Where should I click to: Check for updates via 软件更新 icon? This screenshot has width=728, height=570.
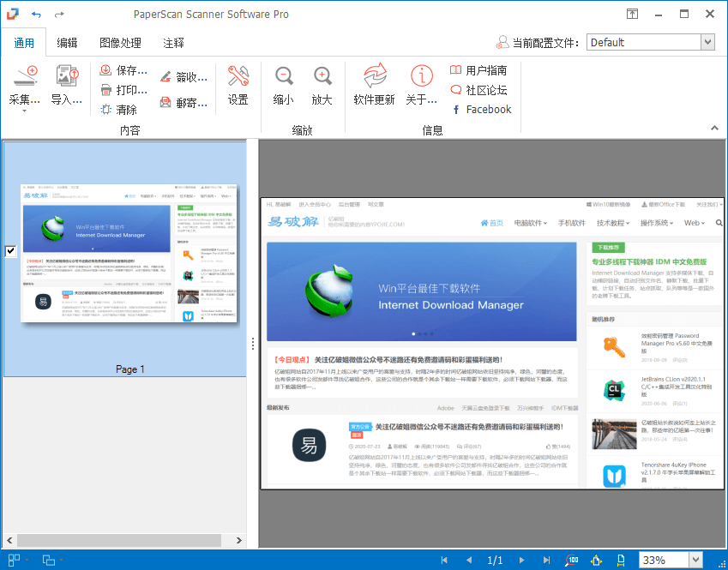(x=374, y=77)
